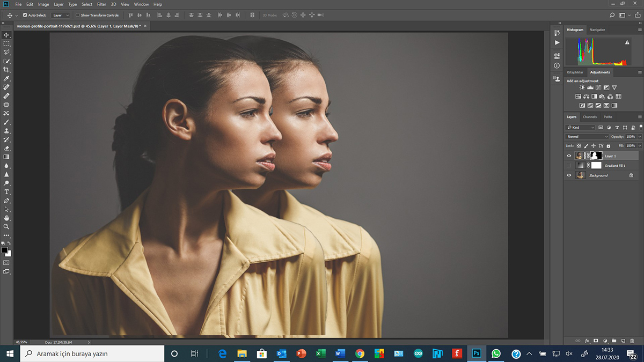Switch to the Channels tab

tap(589, 117)
